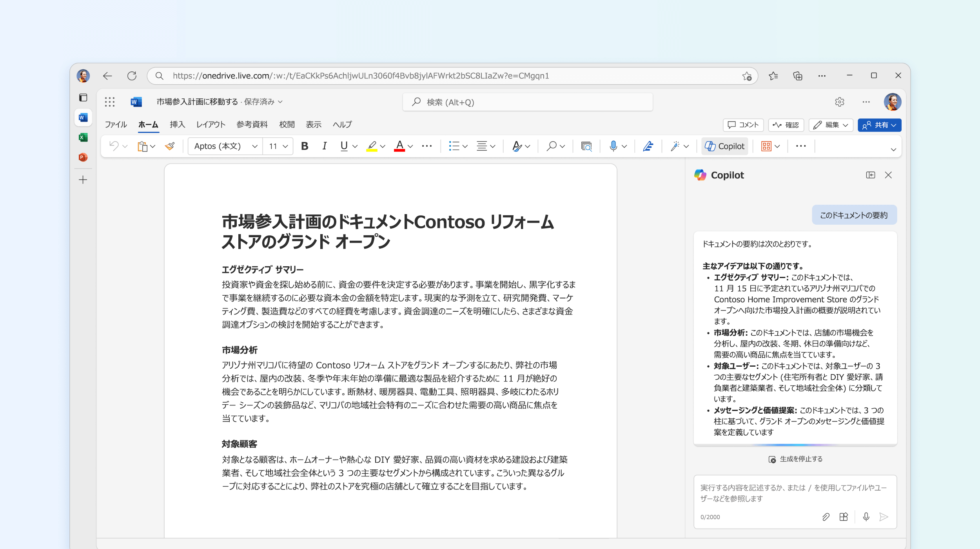Viewport: 980px width, 549px height.
Task: Click the このドキュメントの要約 prompt bubble
Action: (x=854, y=215)
